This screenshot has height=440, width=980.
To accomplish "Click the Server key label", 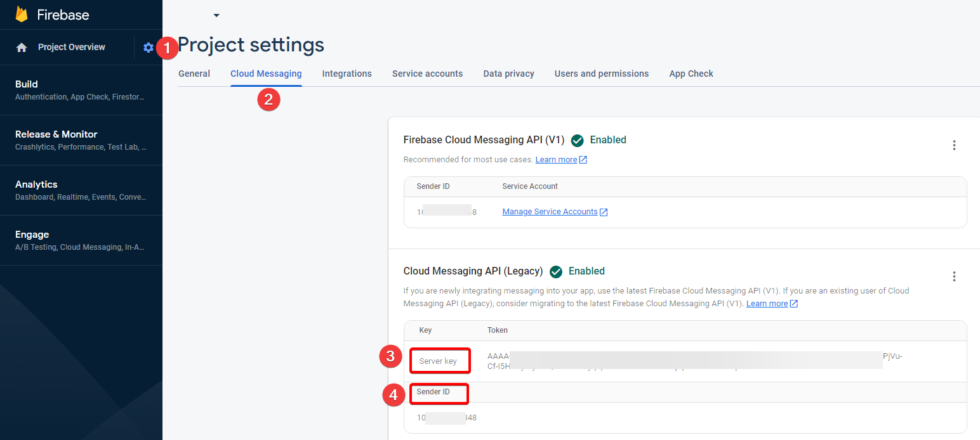I will point(438,361).
